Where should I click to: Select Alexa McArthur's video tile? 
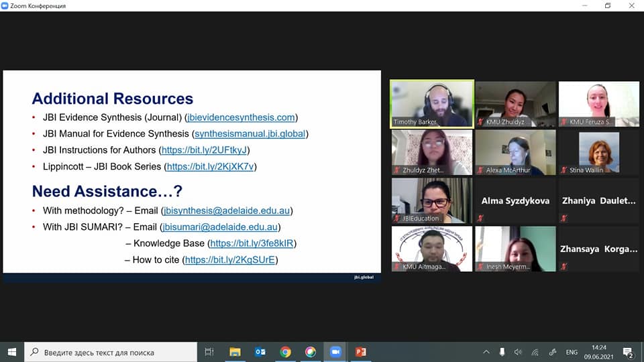coord(515,152)
